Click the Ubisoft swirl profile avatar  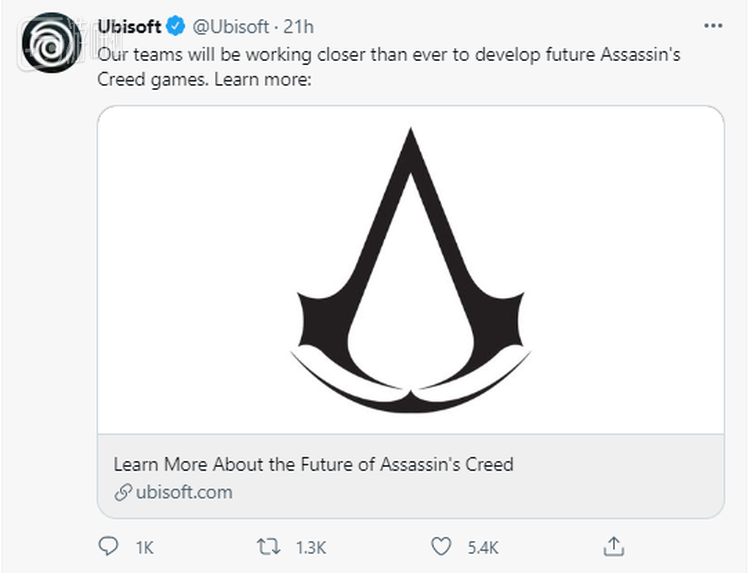51,42
